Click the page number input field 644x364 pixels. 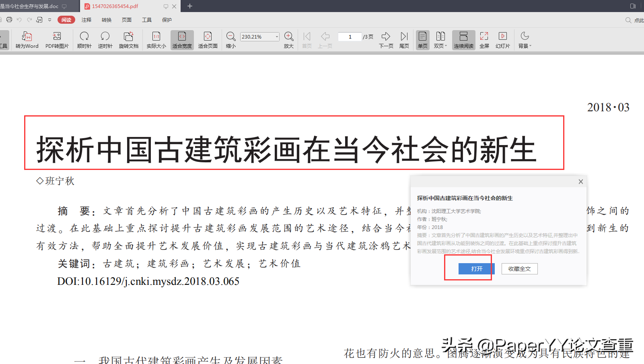pos(350,37)
